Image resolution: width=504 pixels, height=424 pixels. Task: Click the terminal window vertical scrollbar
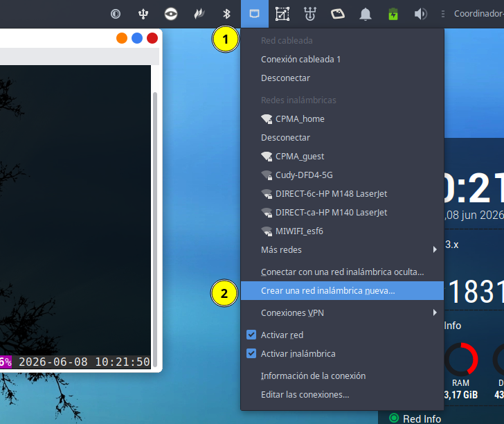[155, 229]
